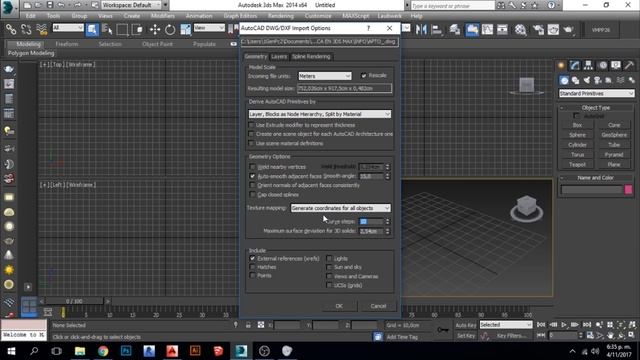The image size is (640, 360).
Task: Open the Material Editor icon
Action: tap(520, 29)
